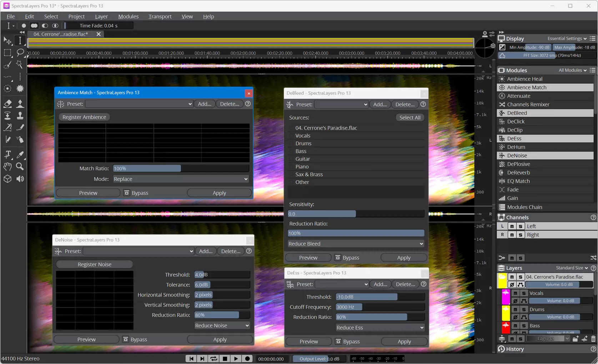Viewport: 598px width, 364px height.
Task: Click Select All in DeBleed sources
Action: click(x=410, y=117)
